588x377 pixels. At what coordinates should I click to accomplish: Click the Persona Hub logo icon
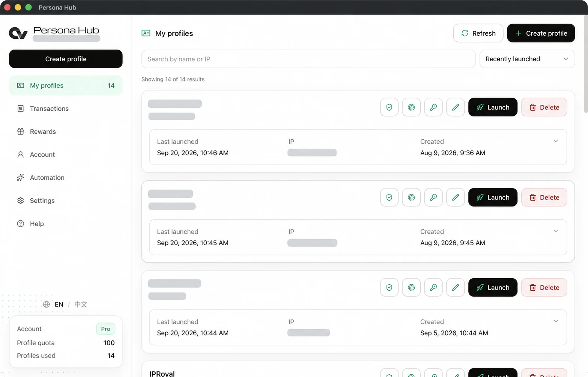tap(18, 33)
